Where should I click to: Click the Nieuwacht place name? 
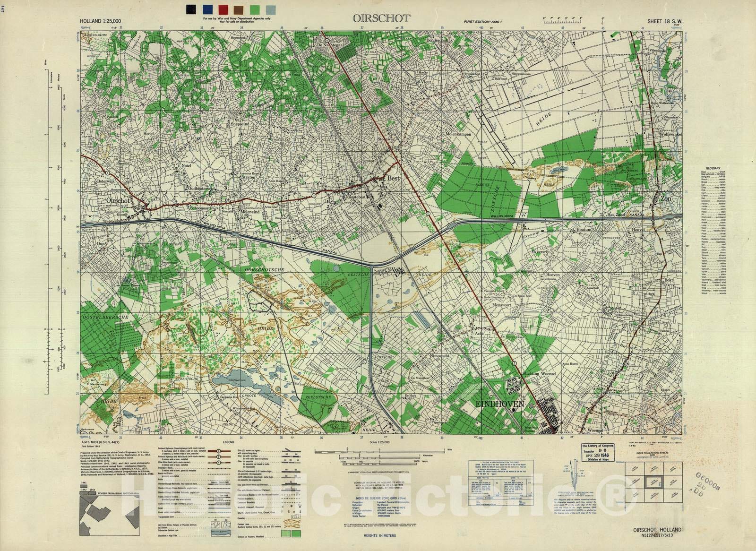(x=440, y=355)
